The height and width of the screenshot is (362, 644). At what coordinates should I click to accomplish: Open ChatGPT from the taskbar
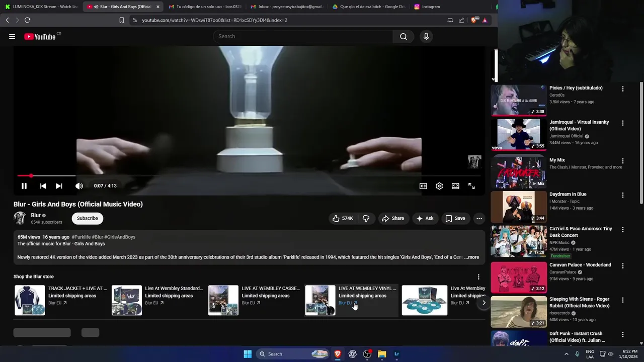point(352,354)
